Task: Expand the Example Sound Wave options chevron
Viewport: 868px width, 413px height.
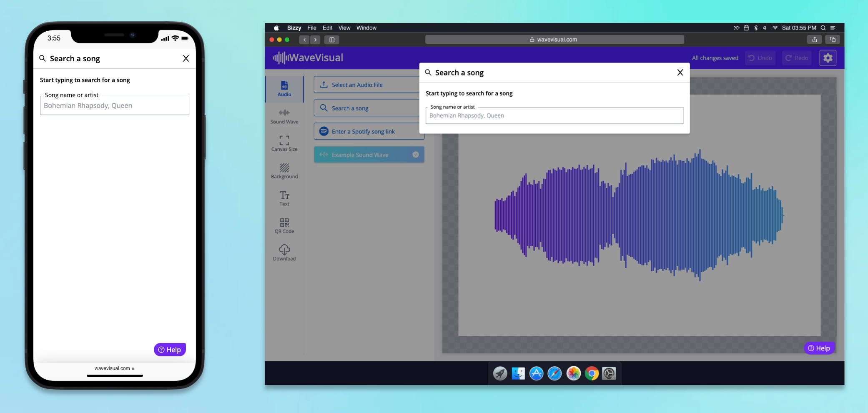Action: pos(415,155)
